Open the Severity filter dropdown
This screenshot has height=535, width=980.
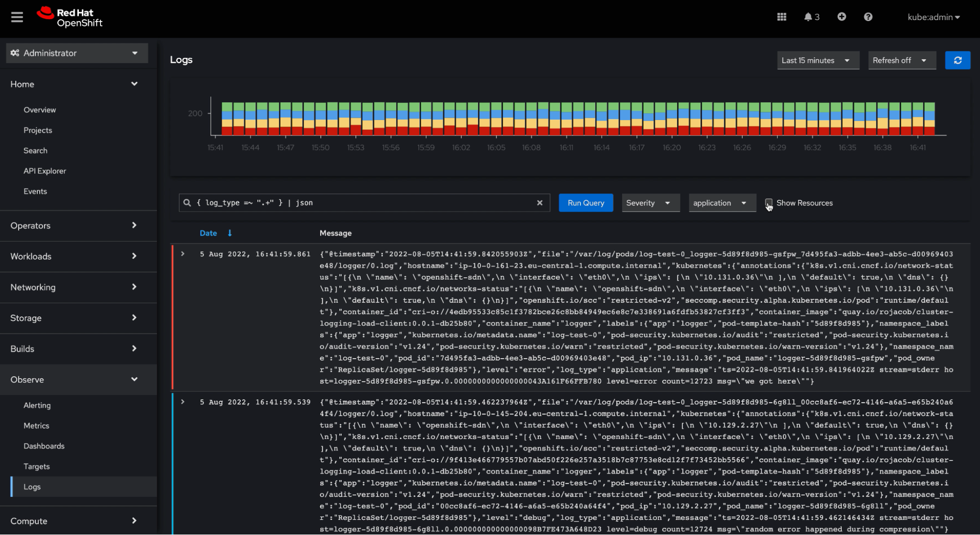coord(651,202)
